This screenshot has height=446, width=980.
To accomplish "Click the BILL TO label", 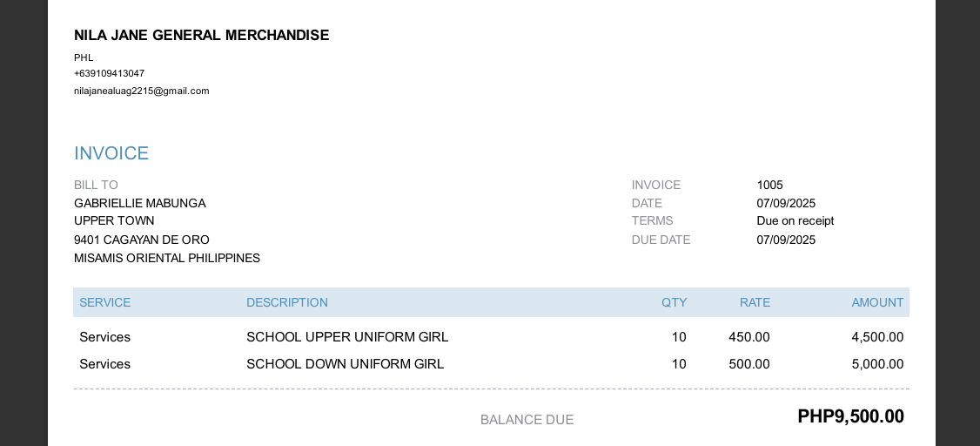I will 96,185.
